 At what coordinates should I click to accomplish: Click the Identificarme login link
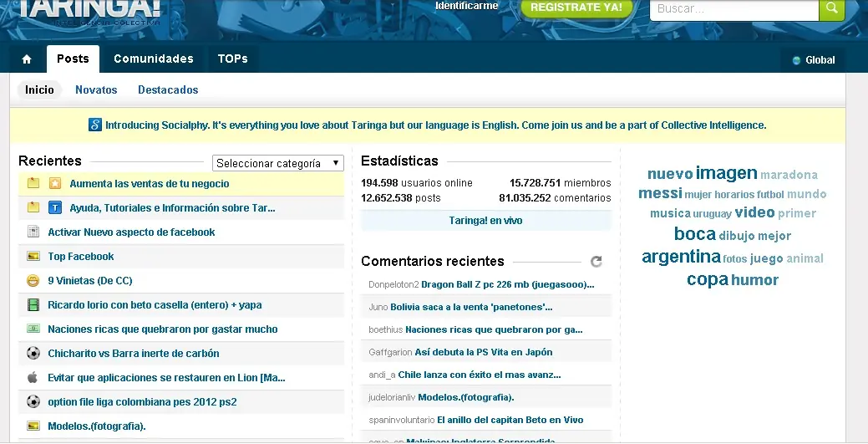pos(467,6)
